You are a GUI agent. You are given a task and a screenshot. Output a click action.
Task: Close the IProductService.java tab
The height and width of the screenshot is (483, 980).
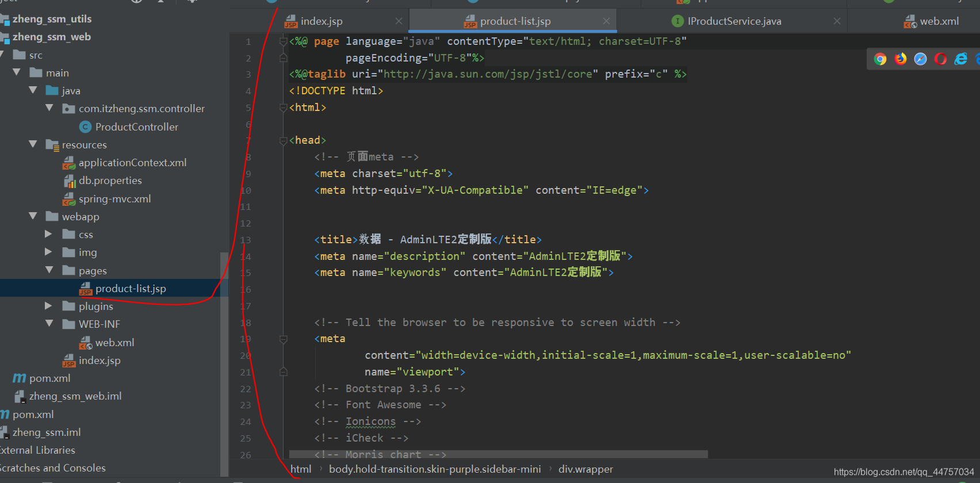837,21
